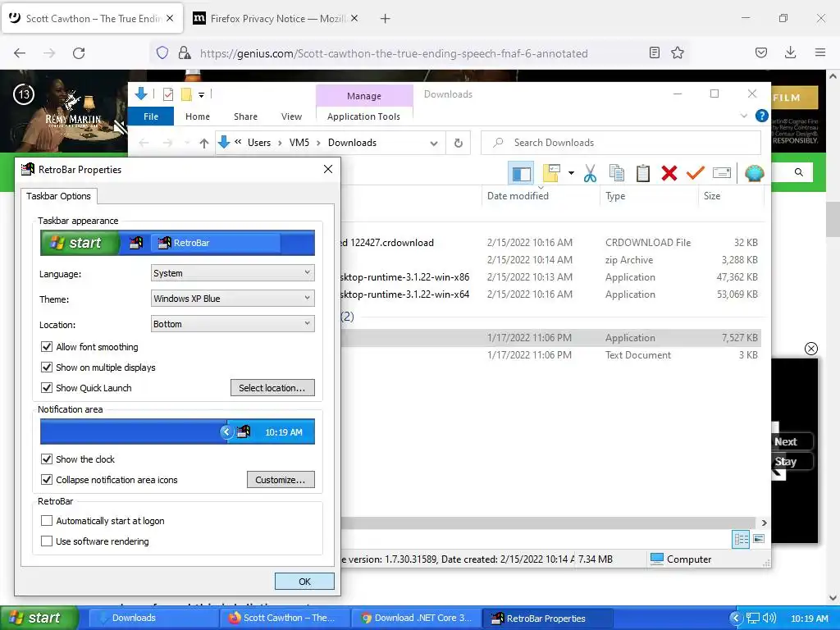Click the Up arrow in Explorer navigation

coord(203,143)
